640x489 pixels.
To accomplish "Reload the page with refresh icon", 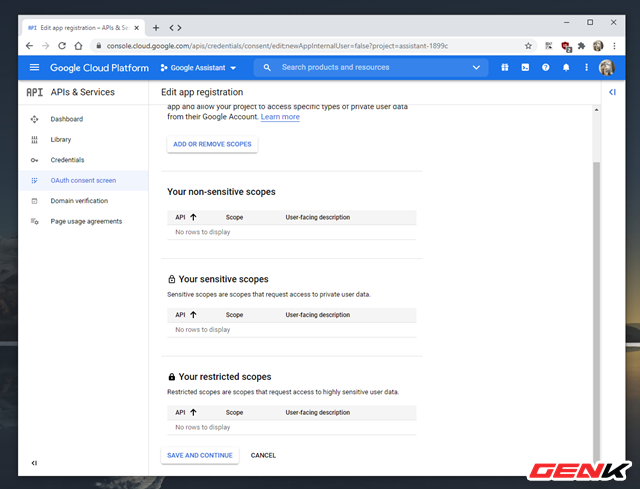I will pyautogui.click(x=62, y=46).
